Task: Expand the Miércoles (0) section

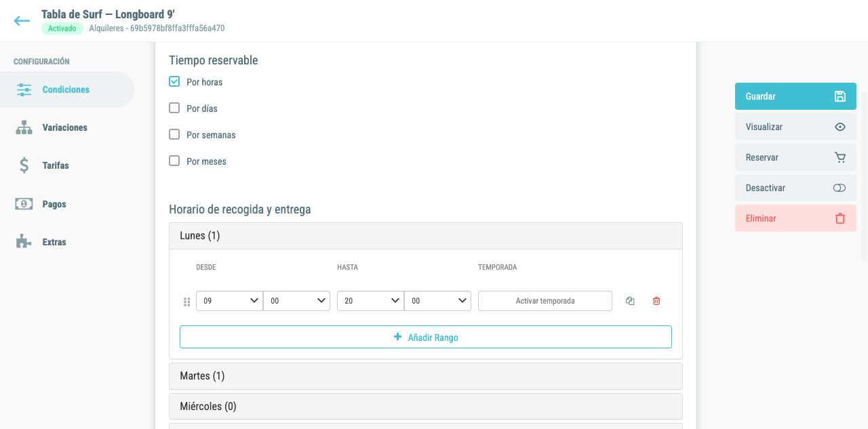Action: coord(426,407)
